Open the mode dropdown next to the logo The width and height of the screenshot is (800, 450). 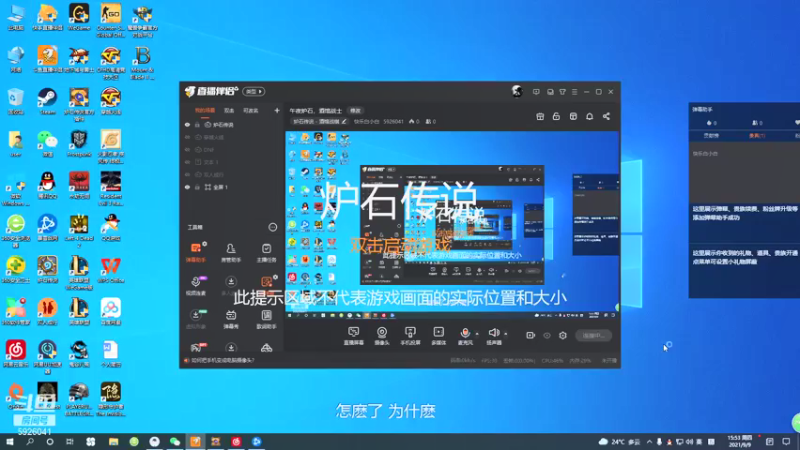pos(254,91)
